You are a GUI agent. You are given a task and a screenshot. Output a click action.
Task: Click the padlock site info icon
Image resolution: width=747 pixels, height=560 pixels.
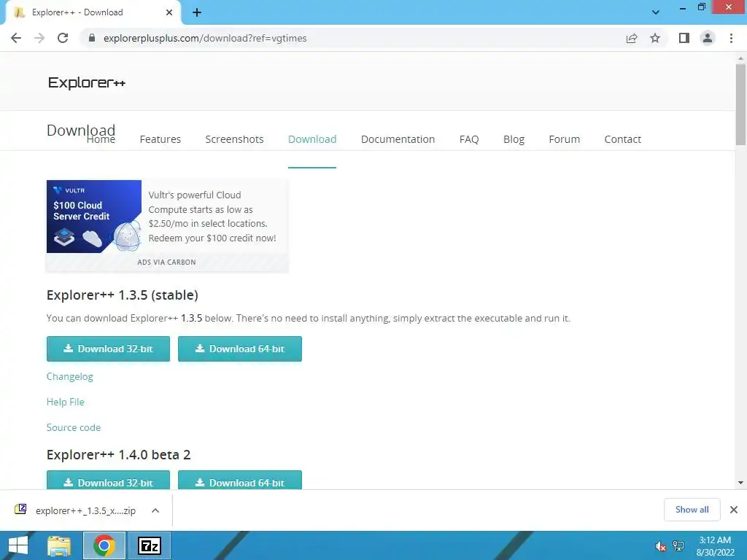click(92, 38)
